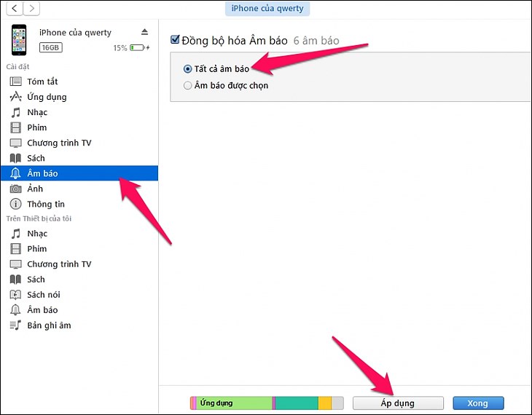The image size is (532, 415).
Task: Click the Phim film icon under Cài đặt
Action: pyautogui.click(x=15, y=127)
